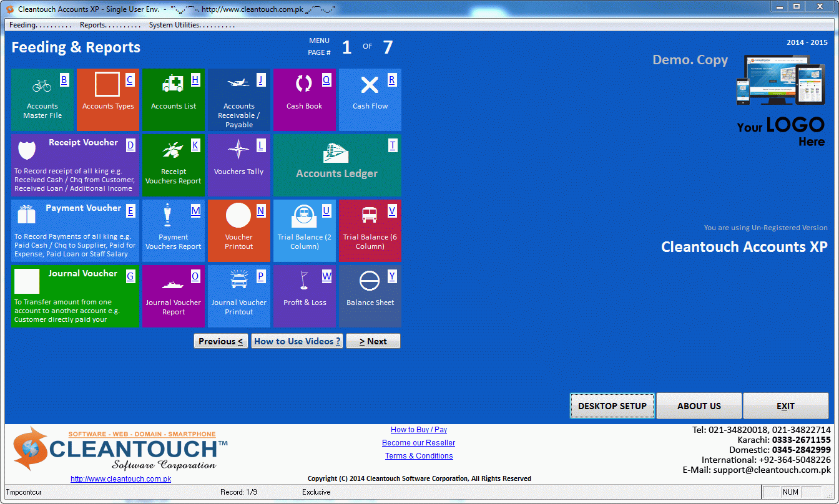
Task: Go to the Previous menu page
Action: coord(221,341)
